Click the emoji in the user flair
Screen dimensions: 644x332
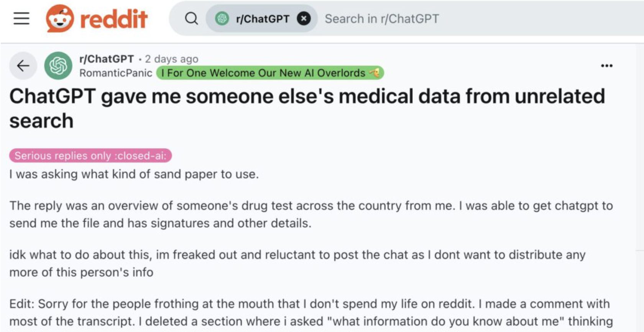pyautogui.click(x=375, y=72)
